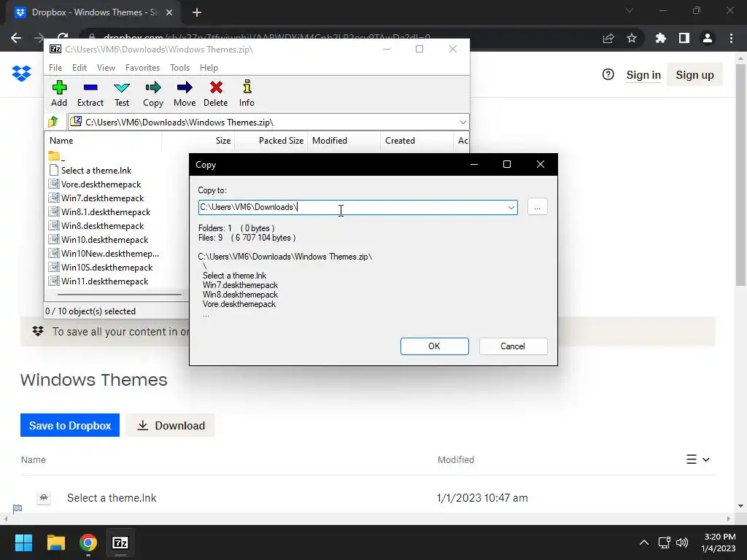The image size is (747, 560).
Task: Click the 7-Zip file list horizontal scrollbar
Action: point(119,295)
